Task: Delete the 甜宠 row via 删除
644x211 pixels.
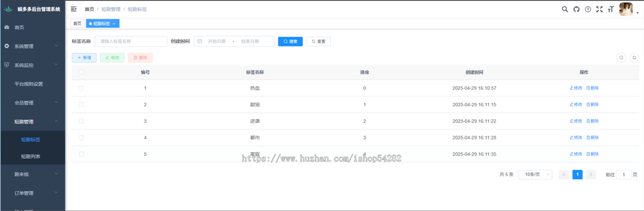Action: click(592, 104)
